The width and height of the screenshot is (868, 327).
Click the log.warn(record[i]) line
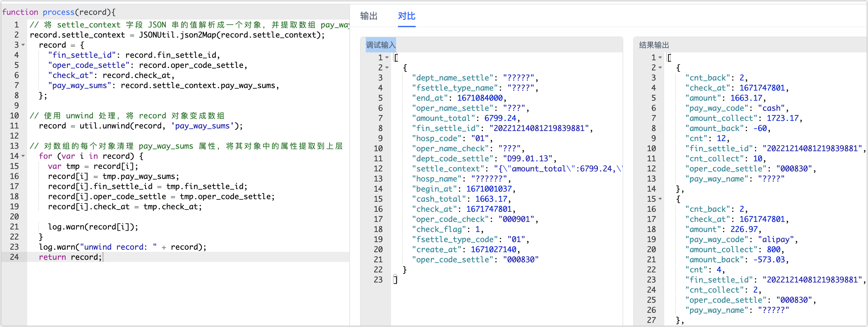(x=93, y=227)
